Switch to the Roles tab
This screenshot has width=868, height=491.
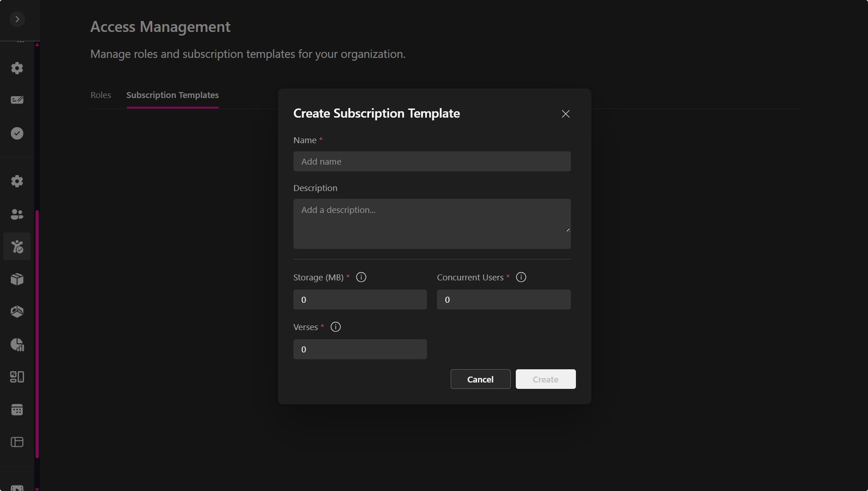101,95
